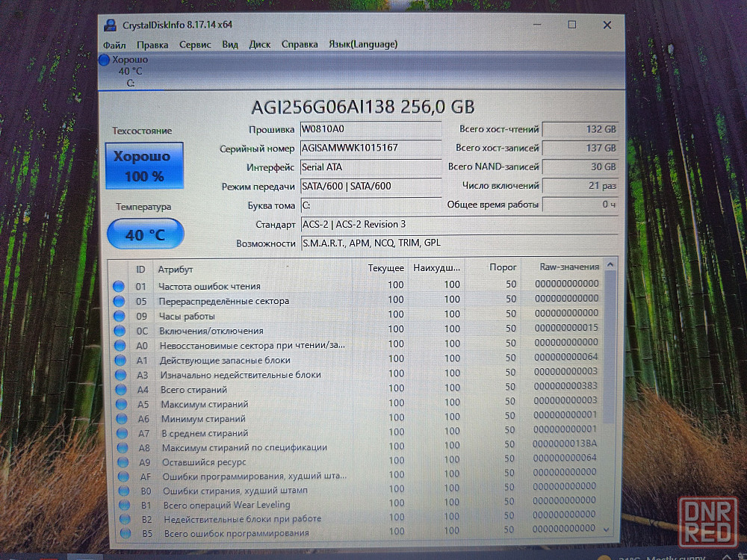Viewport: 747px width, 560px height.
Task: Click the Raw-значения column header
Action: coord(562,267)
